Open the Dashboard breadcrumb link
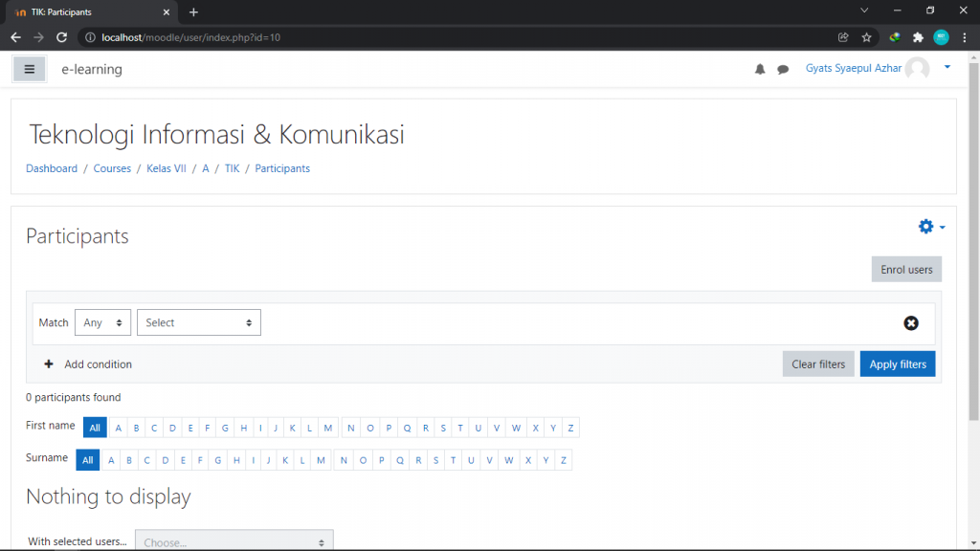Viewport: 980px width, 551px height. 52,168
